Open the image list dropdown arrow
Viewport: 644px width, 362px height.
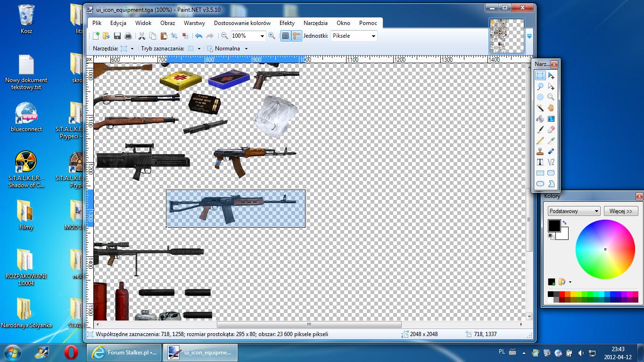pos(529,36)
